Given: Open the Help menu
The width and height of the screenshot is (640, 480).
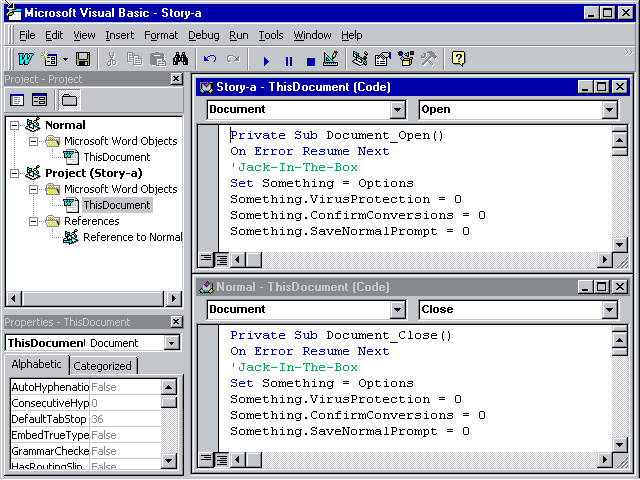Looking at the screenshot, I should coord(352,36).
